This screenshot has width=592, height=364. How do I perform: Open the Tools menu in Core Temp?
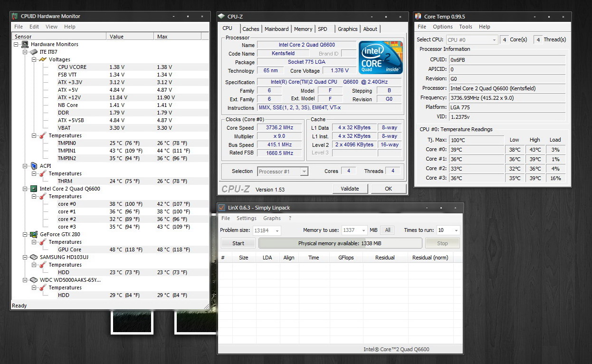[466, 27]
